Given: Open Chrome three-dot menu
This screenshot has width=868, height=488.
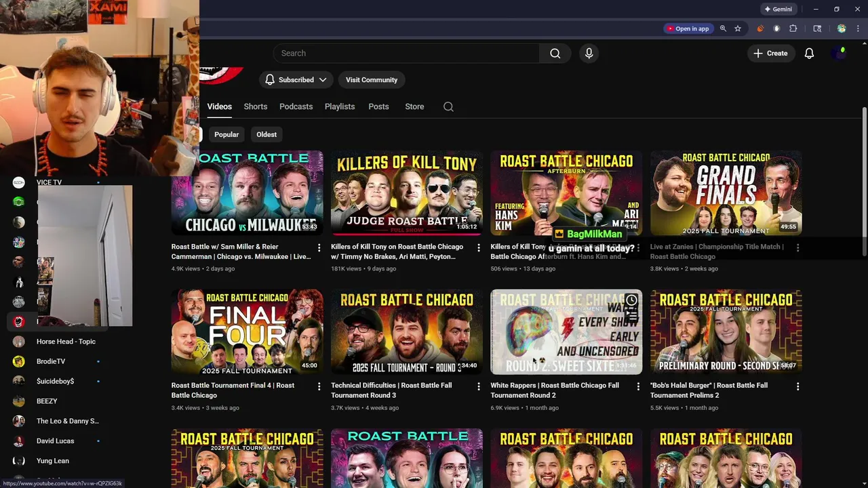Looking at the screenshot, I should click(x=858, y=28).
